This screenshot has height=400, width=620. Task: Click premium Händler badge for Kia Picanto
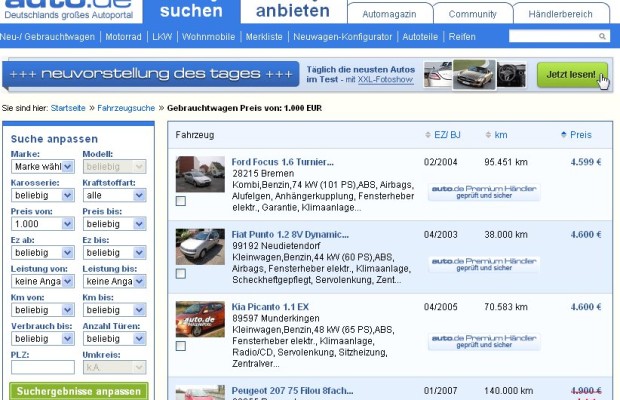click(x=484, y=341)
